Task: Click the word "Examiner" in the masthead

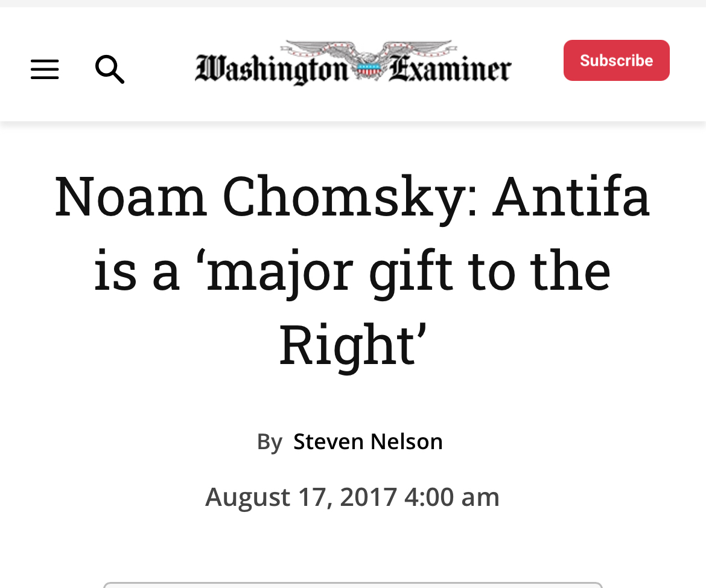Action: pos(450,69)
